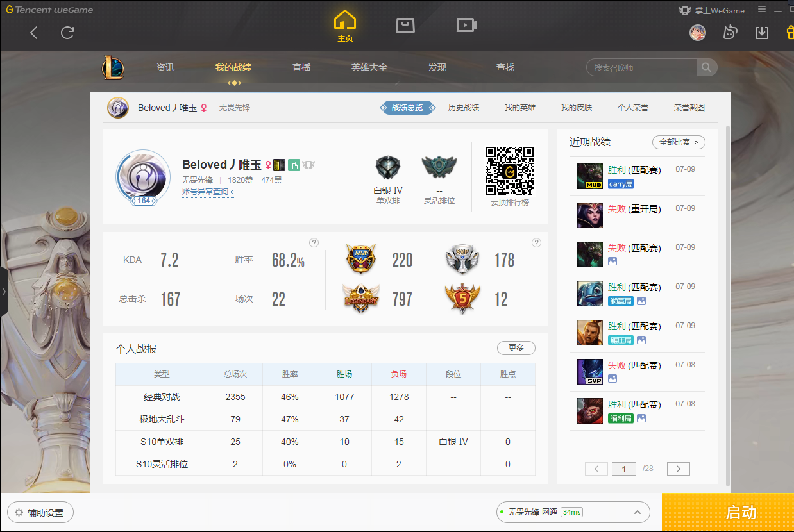The height and width of the screenshot is (532, 794).
Task: Open 辅助设置 settings button
Action: click(40, 513)
